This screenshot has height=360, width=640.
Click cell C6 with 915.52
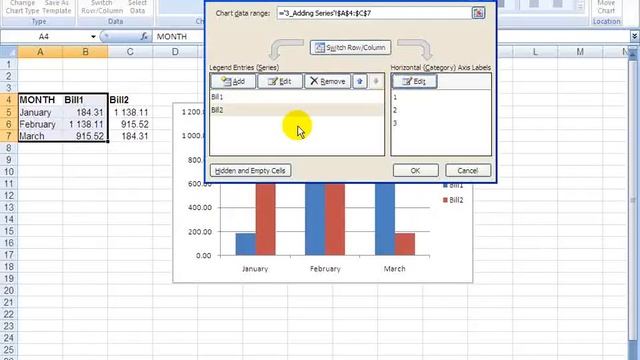pyautogui.click(x=130, y=124)
